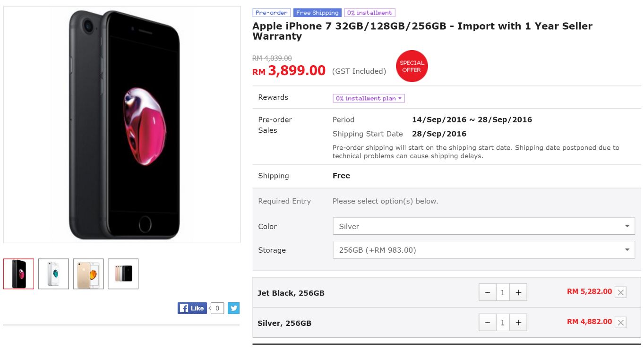
Task: Expand the 0% installment plan rewards dropdown
Action: (x=369, y=98)
